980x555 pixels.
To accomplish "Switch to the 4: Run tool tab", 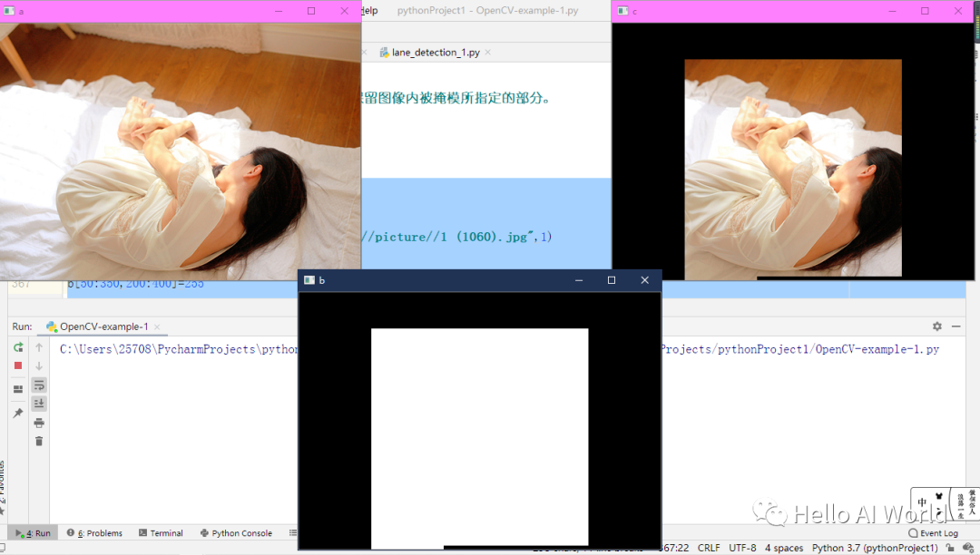I will pyautogui.click(x=34, y=533).
